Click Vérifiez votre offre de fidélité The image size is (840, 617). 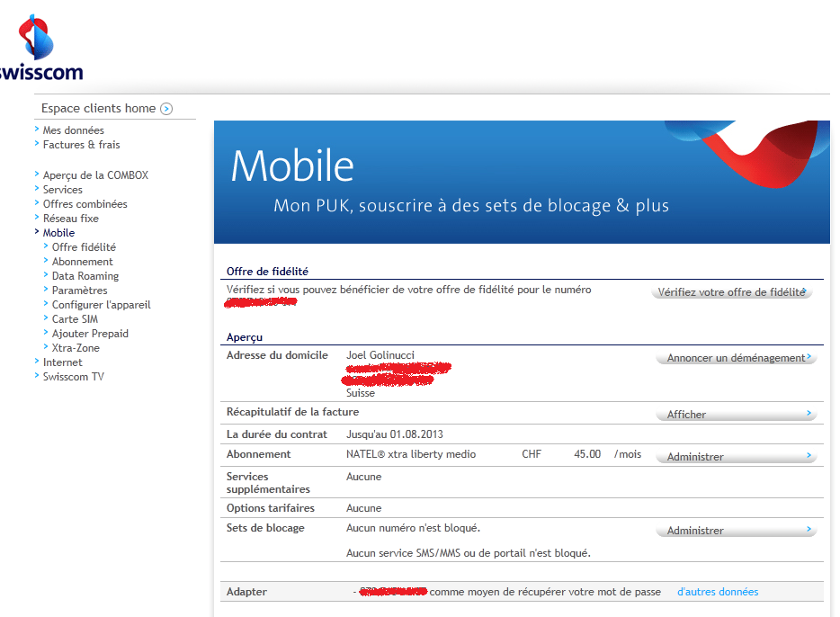(x=730, y=292)
